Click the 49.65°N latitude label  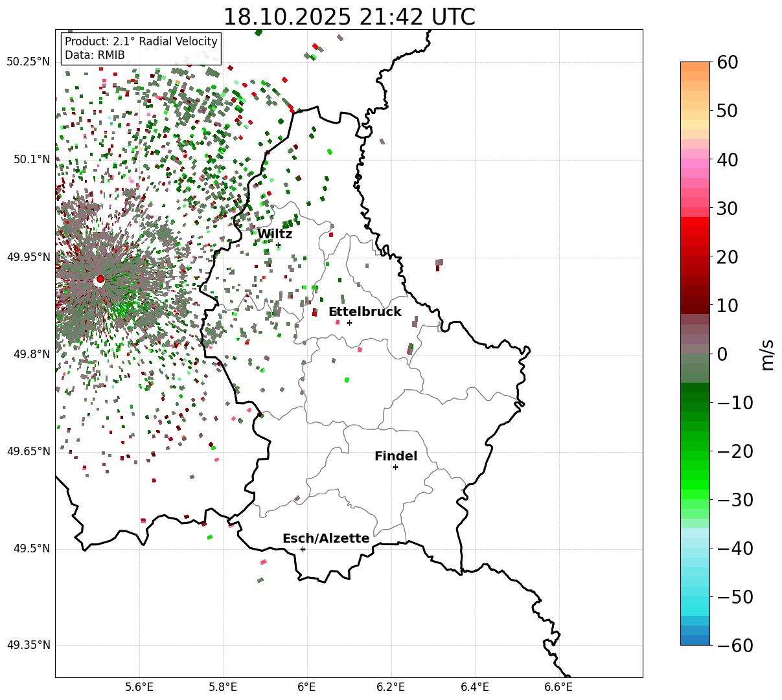[x=29, y=451]
